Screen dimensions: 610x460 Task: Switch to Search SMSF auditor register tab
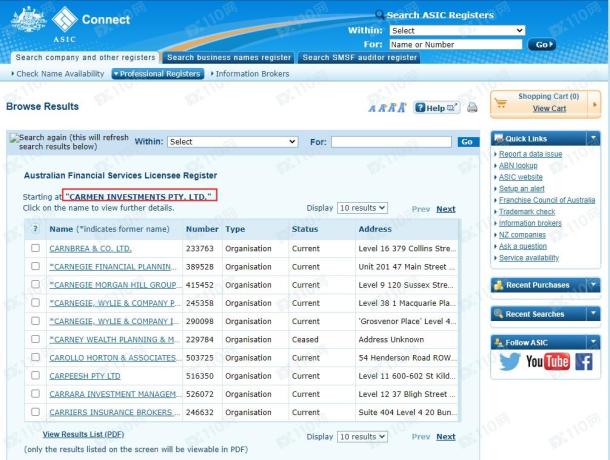(359, 58)
